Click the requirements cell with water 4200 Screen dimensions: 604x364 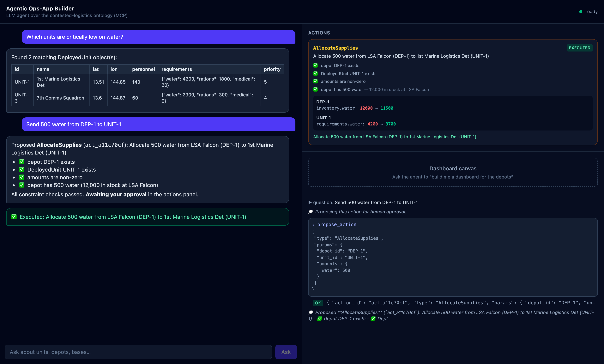click(209, 82)
